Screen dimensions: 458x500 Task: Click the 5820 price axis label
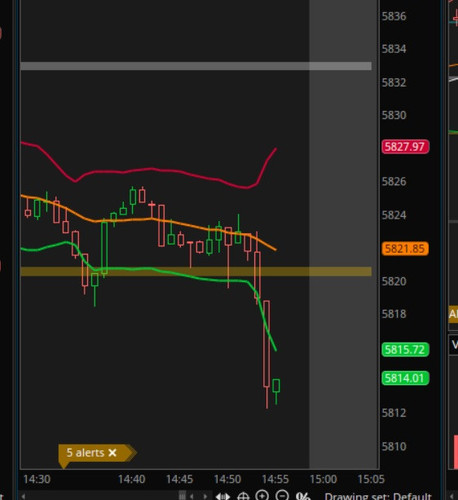(394, 281)
